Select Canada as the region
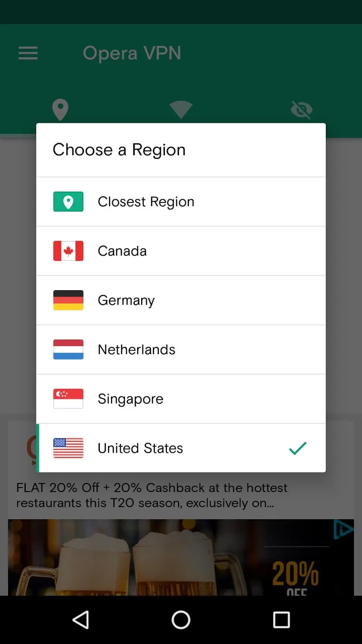 pos(181,251)
